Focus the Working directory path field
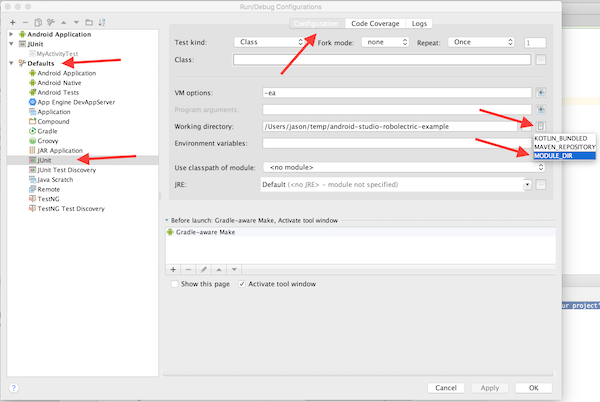Image resolution: width=600 pixels, height=402 pixels. (390, 126)
